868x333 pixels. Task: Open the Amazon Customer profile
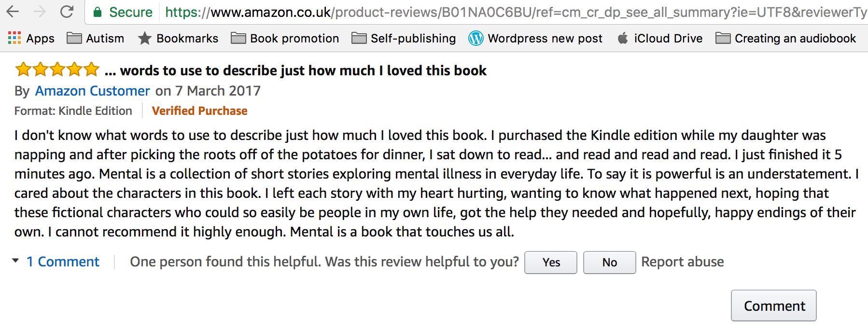tap(92, 91)
